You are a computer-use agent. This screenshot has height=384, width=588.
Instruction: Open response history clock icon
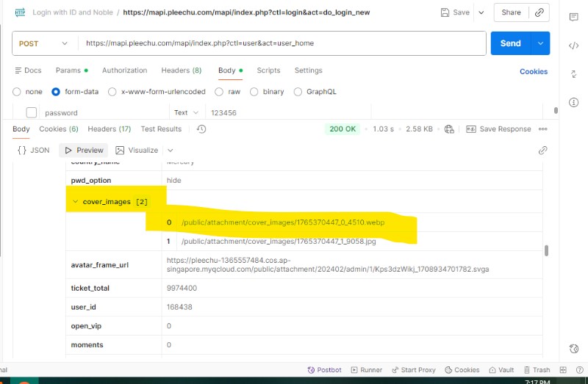201,129
